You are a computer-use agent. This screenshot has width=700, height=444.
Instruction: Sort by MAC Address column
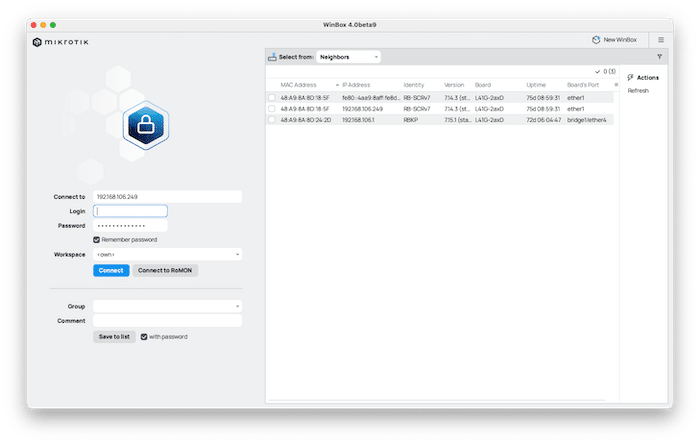tap(298, 85)
